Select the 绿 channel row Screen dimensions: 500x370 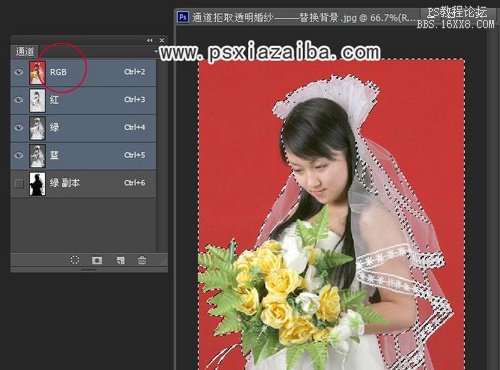83,128
